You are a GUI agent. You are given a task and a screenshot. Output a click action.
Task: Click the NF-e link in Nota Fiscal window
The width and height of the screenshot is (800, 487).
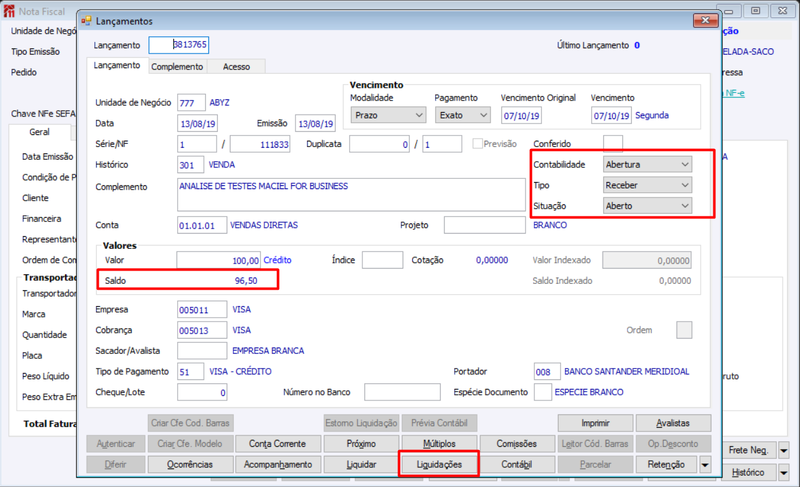[735, 93]
